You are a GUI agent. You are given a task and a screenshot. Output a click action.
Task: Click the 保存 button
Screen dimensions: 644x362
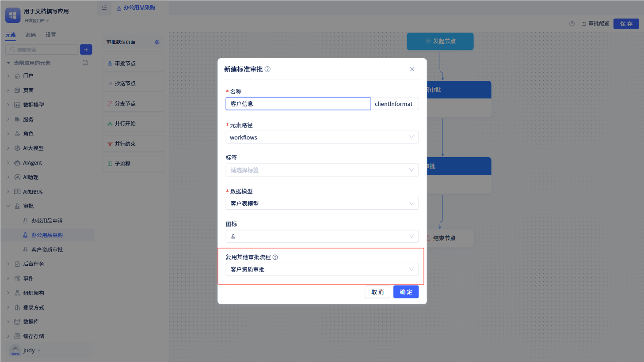tap(626, 23)
